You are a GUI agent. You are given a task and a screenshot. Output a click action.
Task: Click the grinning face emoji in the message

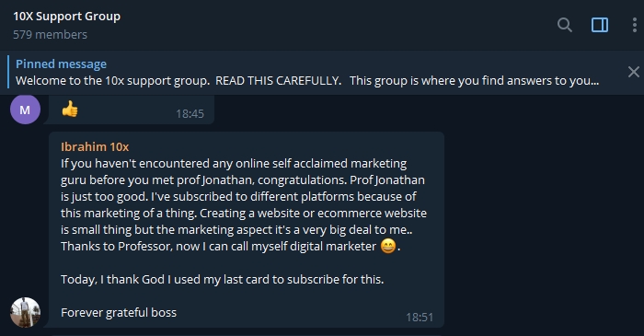pos(388,246)
